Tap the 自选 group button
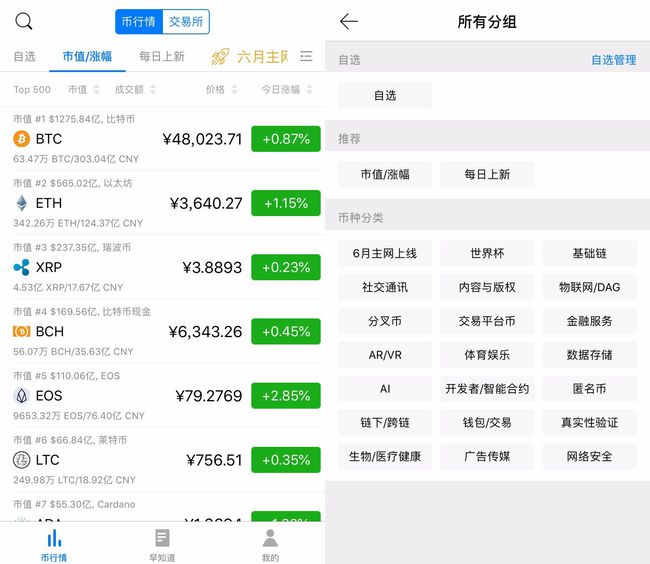The height and width of the screenshot is (564, 650). pyautogui.click(x=385, y=95)
